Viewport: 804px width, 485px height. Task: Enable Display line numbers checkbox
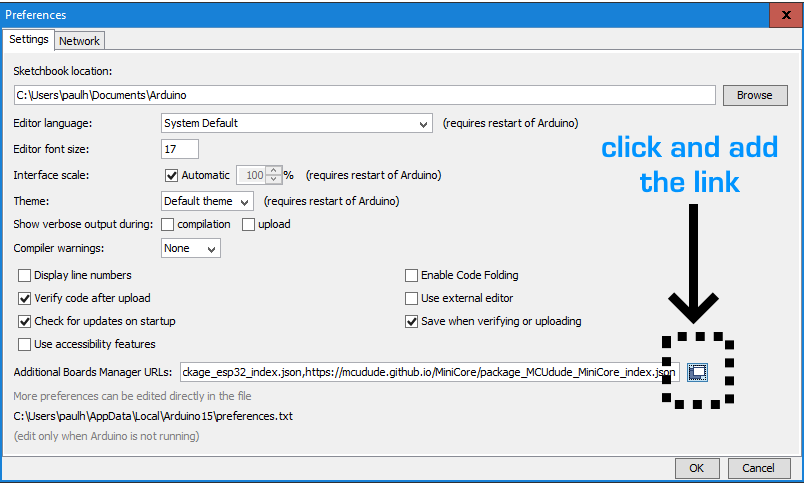25,275
